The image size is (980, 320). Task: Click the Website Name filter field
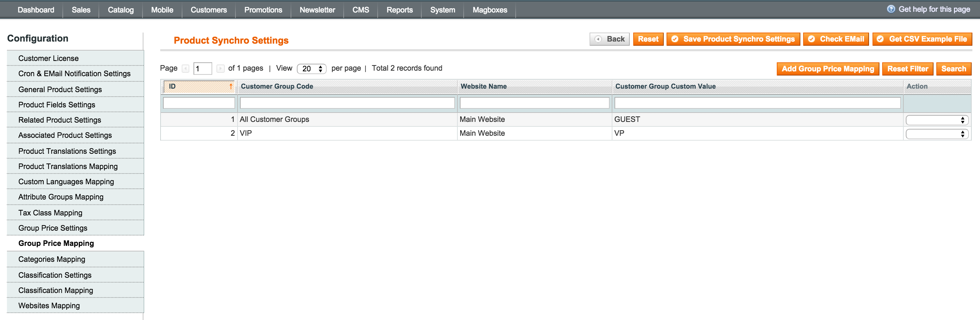point(534,103)
